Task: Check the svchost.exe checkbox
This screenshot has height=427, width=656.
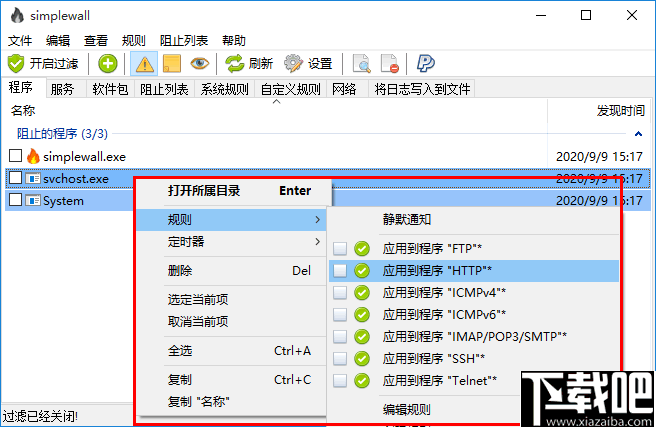Action: pyautogui.click(x=15, y=178)
